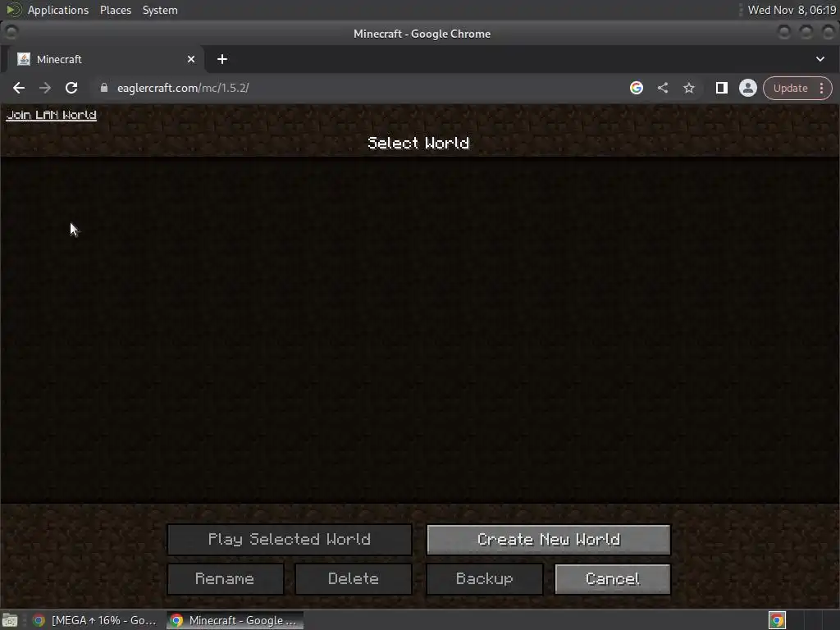Image resolution: width=840 pixels, height=630 pixels.
Task: Click the share page icon
Action: click(663, 88)
